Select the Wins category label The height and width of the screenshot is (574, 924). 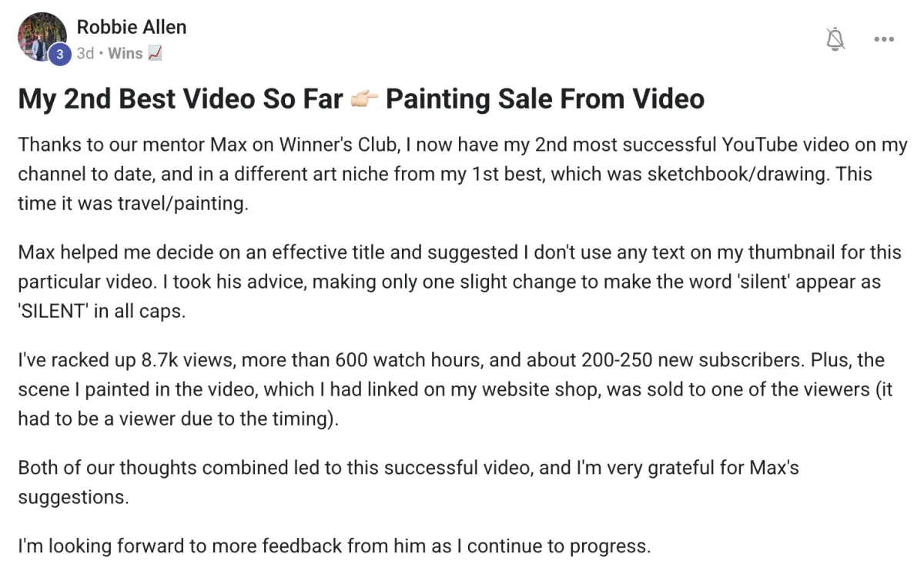click(x=126, y=53)
